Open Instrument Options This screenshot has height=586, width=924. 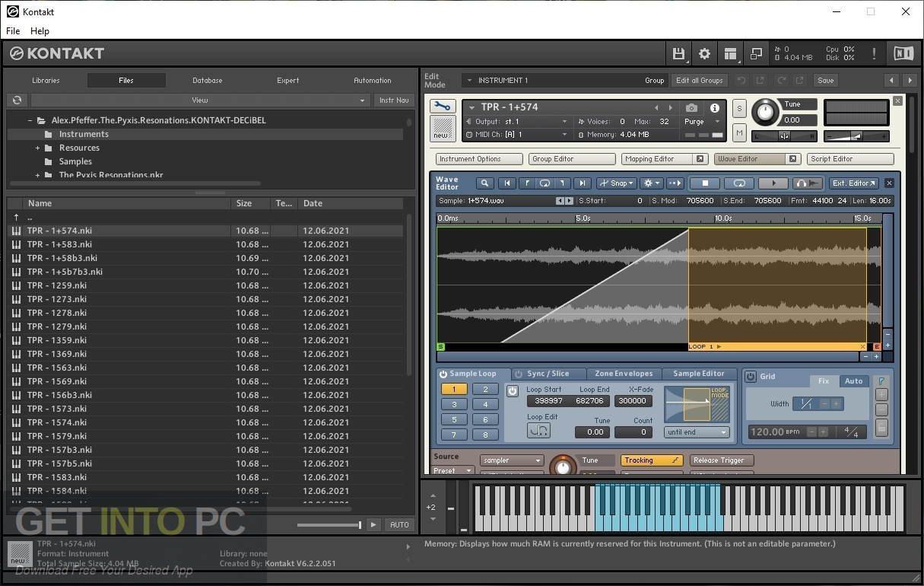click(479, 159)
